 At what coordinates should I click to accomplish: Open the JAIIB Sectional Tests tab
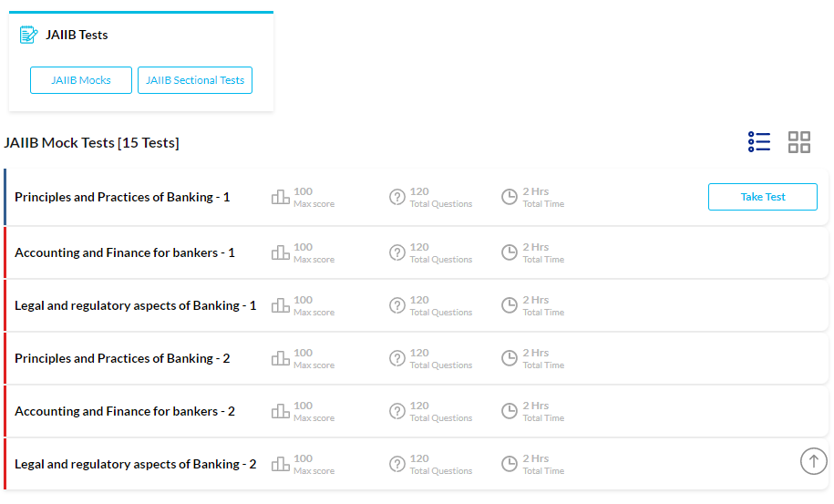click(195, 80)
